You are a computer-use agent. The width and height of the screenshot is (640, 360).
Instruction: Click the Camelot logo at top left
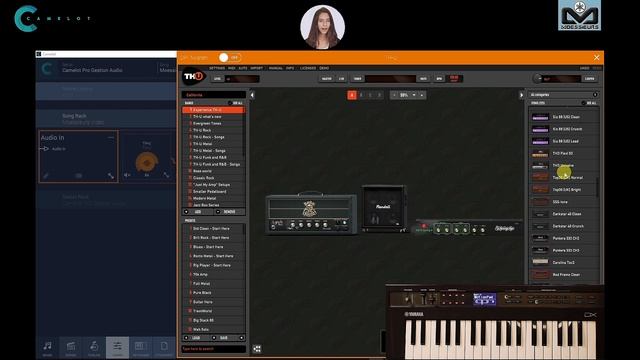[x=52, y=18]
